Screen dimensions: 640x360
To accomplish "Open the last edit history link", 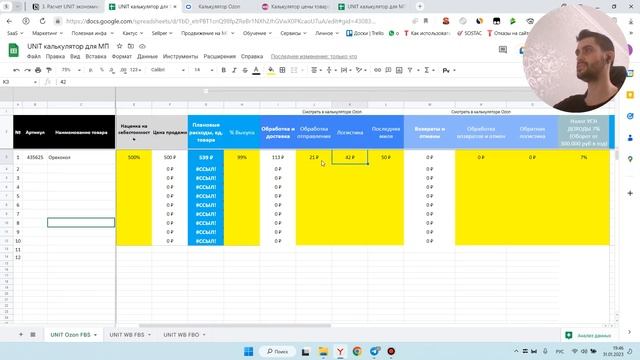I will tap(313, 56).
